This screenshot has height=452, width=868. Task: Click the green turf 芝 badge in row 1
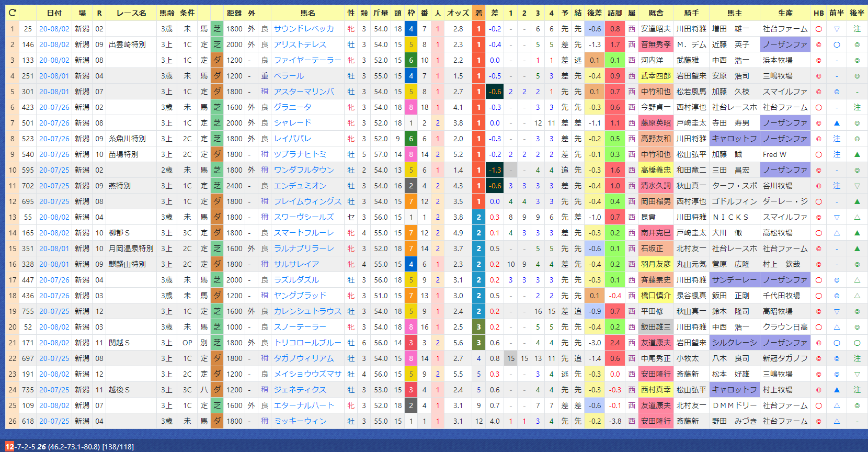pos(217,29)
